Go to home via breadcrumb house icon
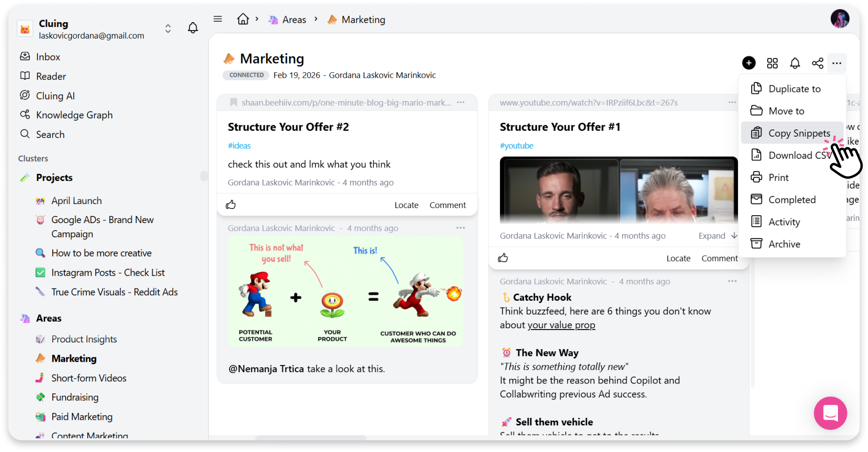This screenshot has width=868, height=452. (x=243, y=19)
